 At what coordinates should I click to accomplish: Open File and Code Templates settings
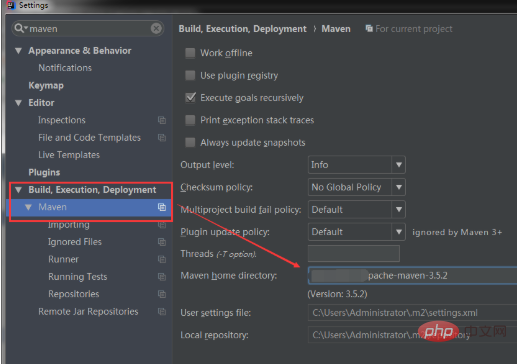pyautogui.click(x=89, y=138)
